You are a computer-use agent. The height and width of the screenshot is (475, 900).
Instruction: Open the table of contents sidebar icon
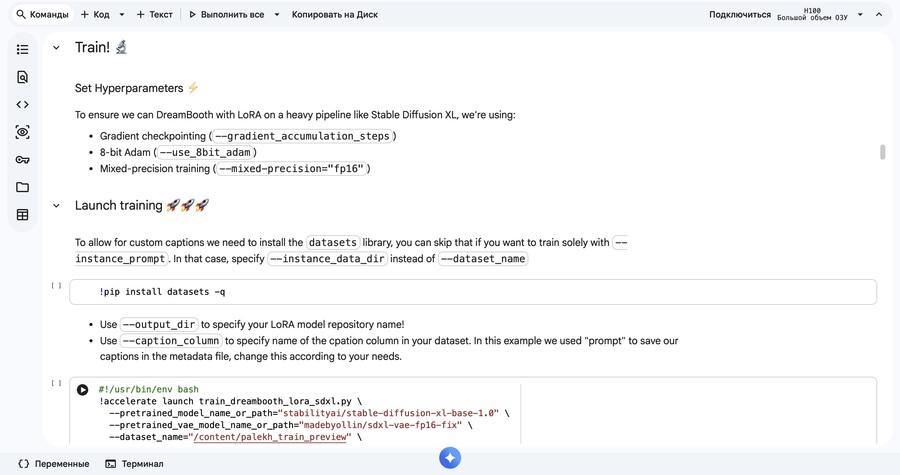tap(22, 49)
